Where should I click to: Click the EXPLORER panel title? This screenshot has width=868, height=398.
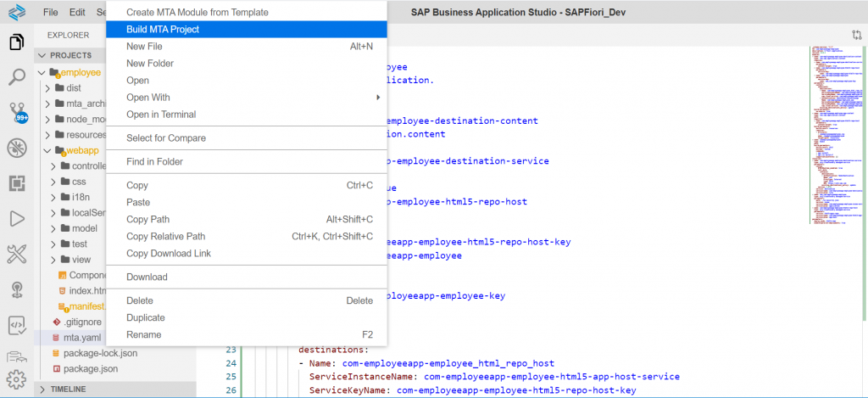pyautogui.click(x=68, y=35)
